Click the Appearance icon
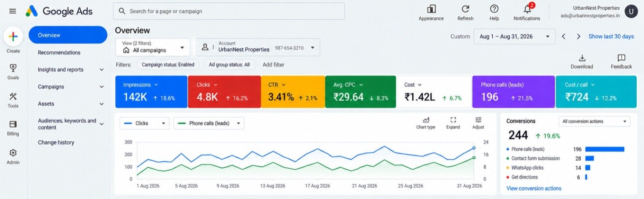 (x=431, y=12)
